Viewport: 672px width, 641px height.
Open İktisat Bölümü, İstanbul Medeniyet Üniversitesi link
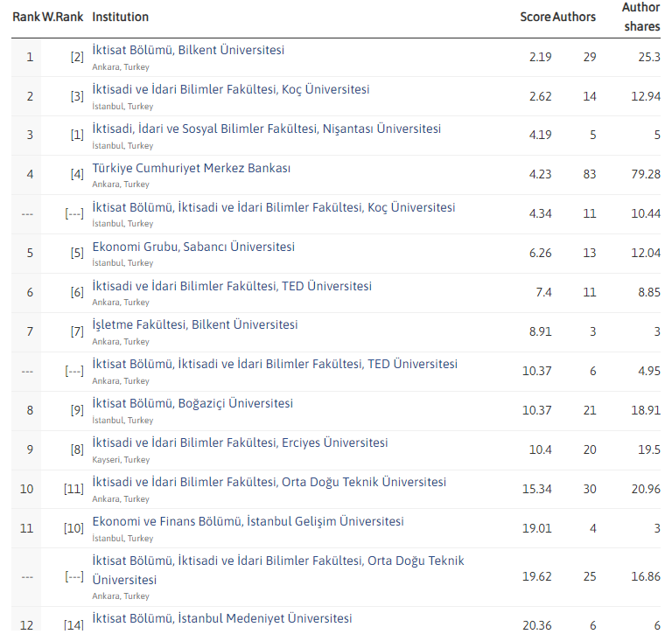222,619
